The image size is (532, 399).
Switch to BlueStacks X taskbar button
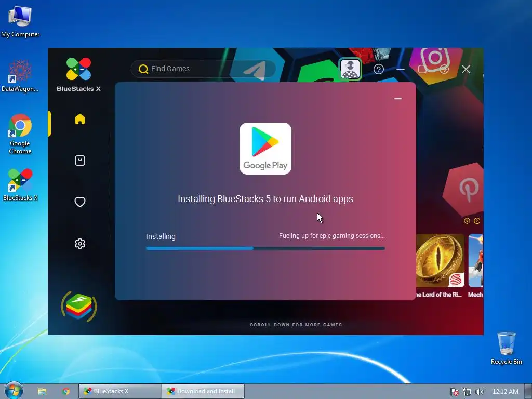point(120,391)
